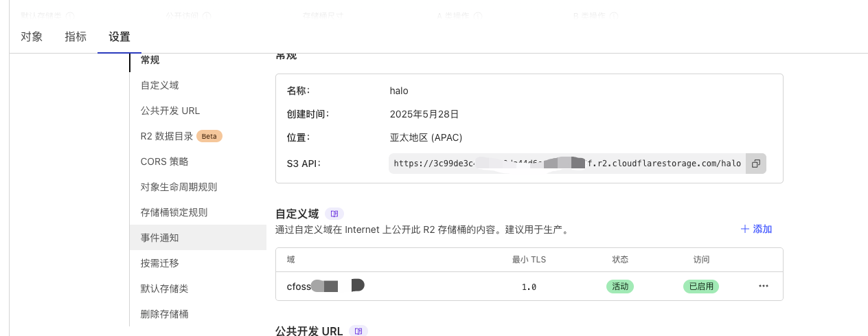Switch to the 指标 tab
868x336 pixels.
[x=76, y=37]
